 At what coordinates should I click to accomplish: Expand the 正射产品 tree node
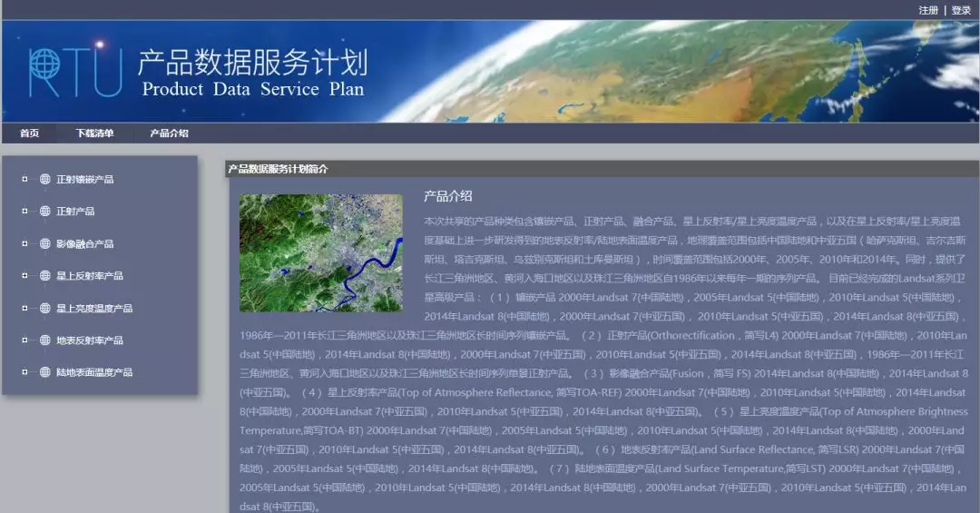[24, 211]
